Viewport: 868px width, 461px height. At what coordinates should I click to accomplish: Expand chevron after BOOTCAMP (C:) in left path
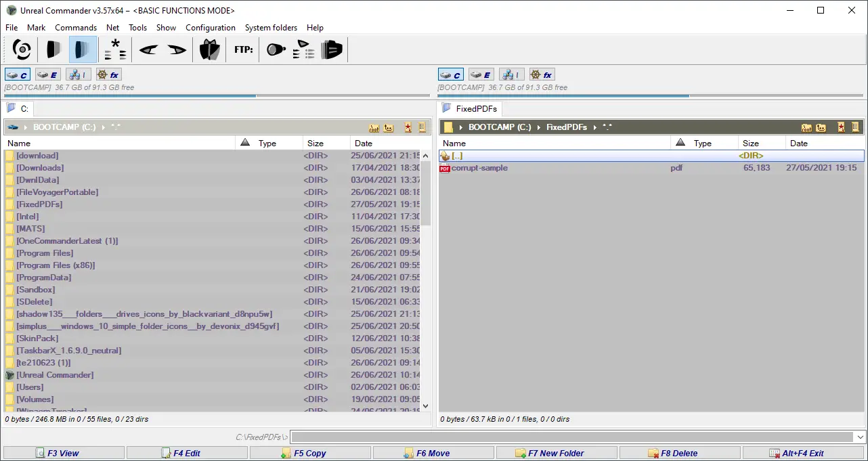pyautogui.click(x=104, y=127)
